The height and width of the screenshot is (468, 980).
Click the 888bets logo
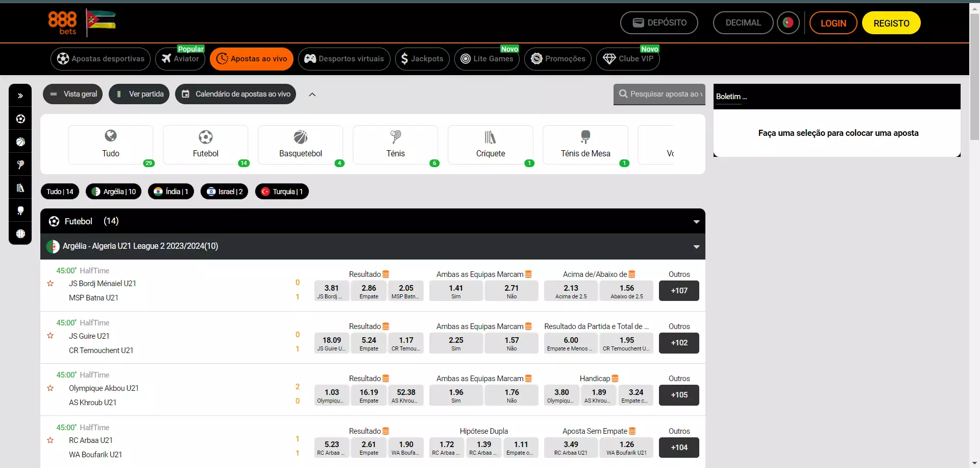[x=62, y=23]
